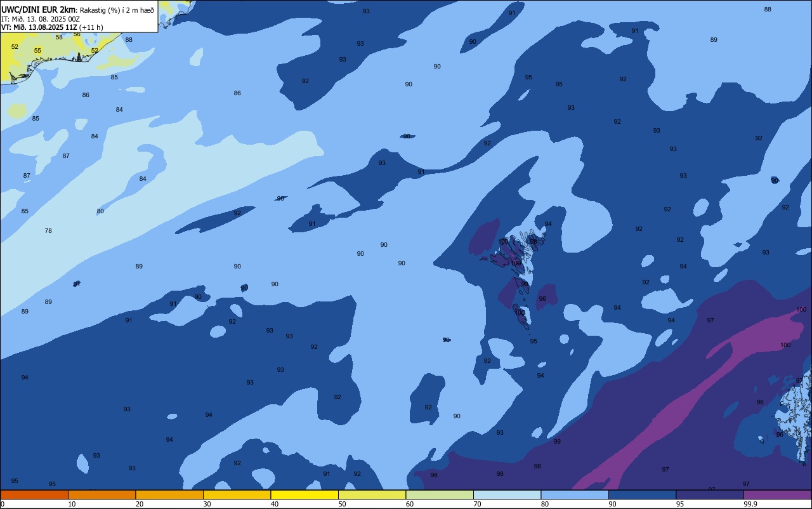Click the "99.9" legend tick label
This screenshot has width=812, height=509.
[750, 504]
